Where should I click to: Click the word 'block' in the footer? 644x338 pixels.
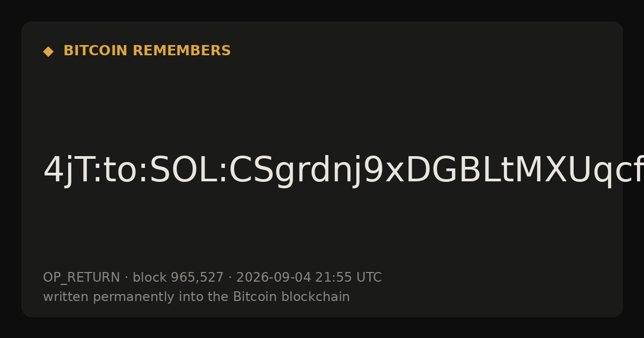coord(150,277)
